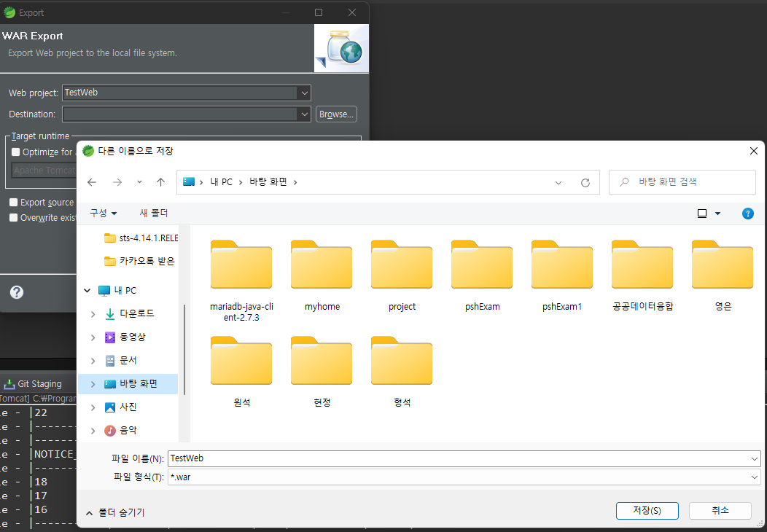Viewport: 767px width, 532px height.
Task: Go back in the save dialog
Action: [x=91, y=182]
